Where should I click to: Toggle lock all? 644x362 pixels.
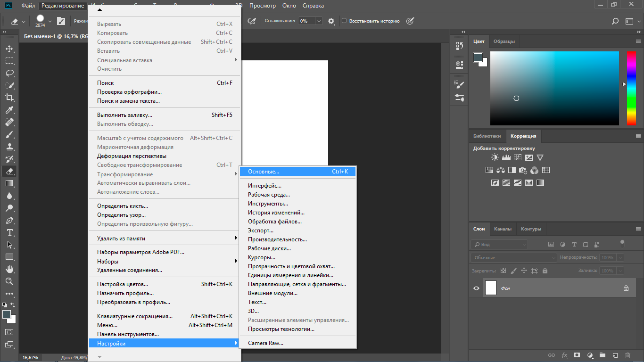coord(545,271)
